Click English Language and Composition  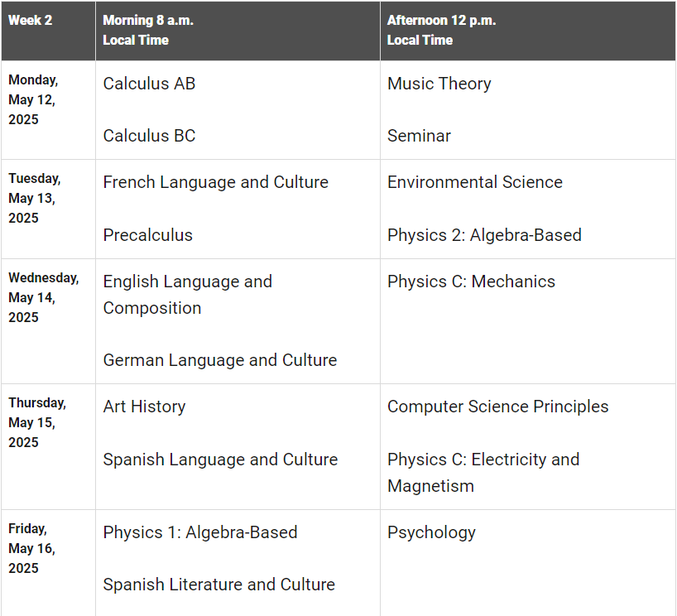[187, 295]
